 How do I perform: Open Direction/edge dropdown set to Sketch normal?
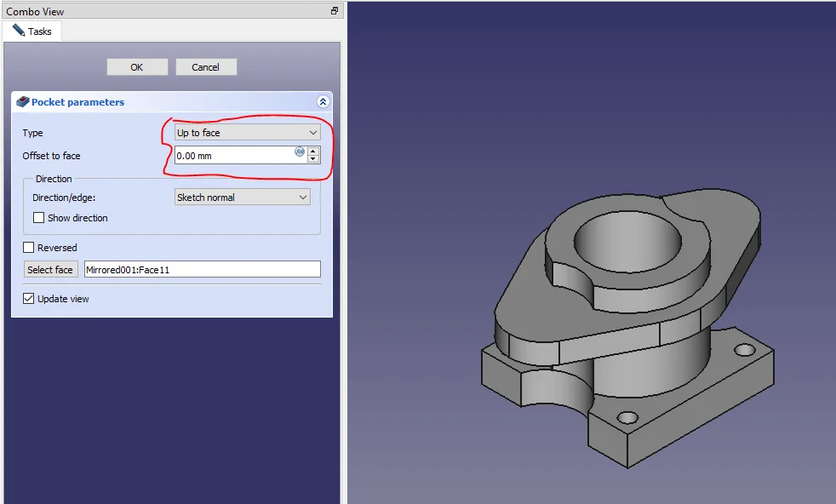point(242,198)
